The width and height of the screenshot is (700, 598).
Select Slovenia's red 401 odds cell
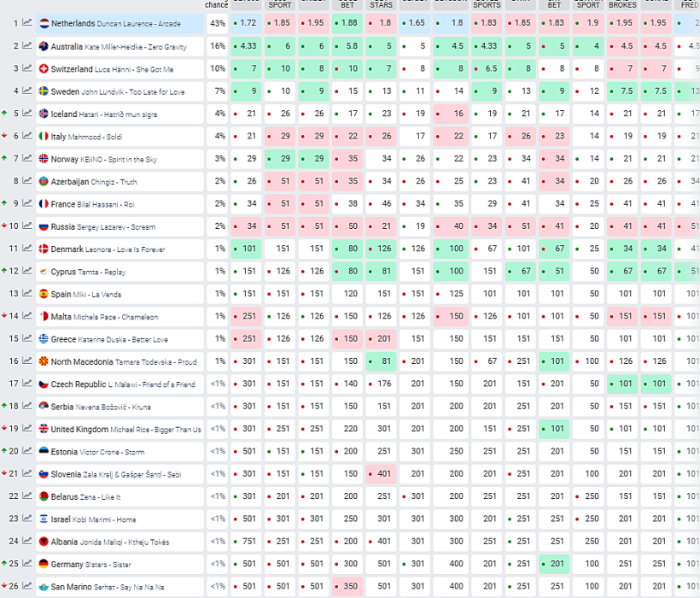coord(381,474)
